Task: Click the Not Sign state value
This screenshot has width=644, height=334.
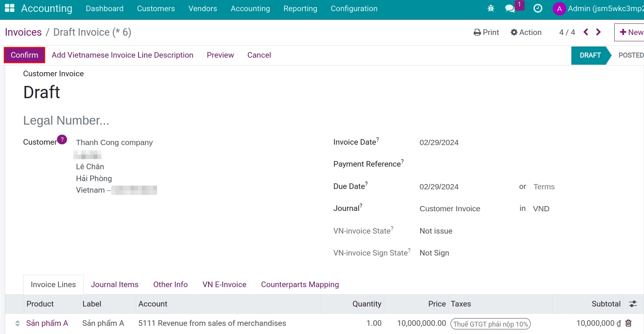Action: pyautogui.click(x=434, y=253)
